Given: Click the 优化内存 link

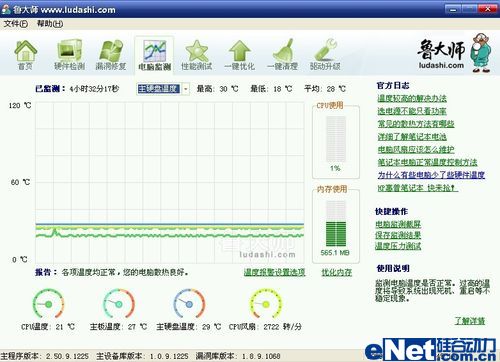Looking at the screenshot, I should [337, 272].
